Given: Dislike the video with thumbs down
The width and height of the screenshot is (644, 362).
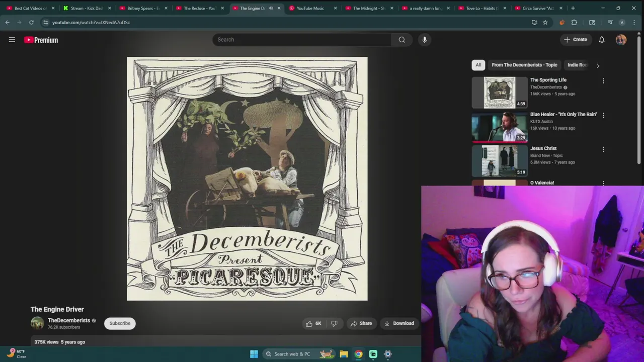Looking at the screenshot, I should coord(334,323).
